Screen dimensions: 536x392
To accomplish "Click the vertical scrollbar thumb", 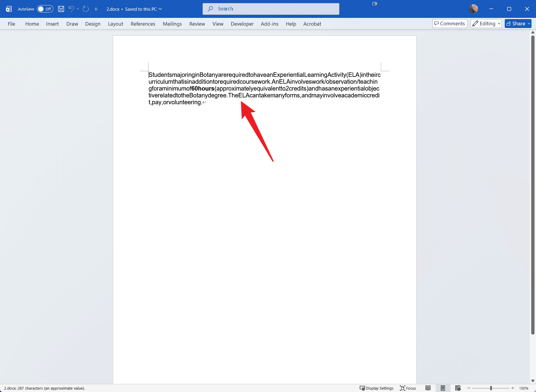I will 533,185.
